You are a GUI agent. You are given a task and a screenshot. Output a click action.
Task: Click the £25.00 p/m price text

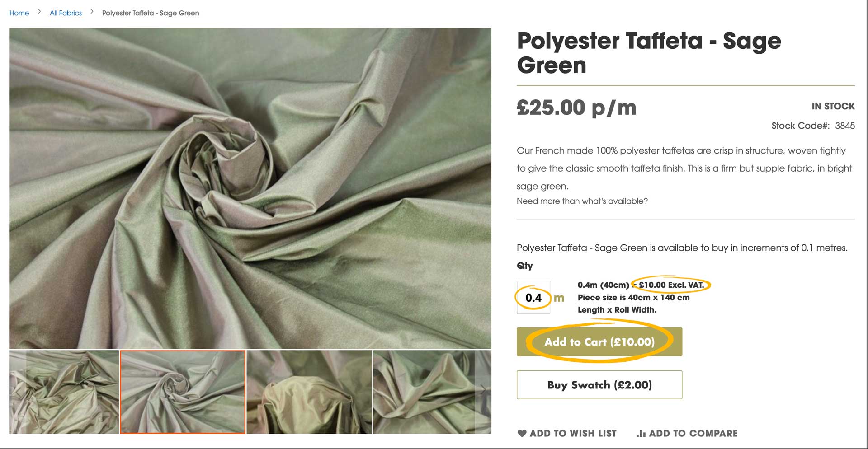click(576, 108)
